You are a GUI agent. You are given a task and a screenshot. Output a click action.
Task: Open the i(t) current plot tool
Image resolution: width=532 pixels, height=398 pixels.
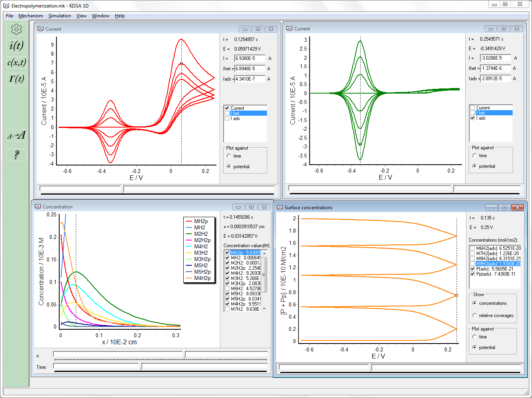pos(16,45)
